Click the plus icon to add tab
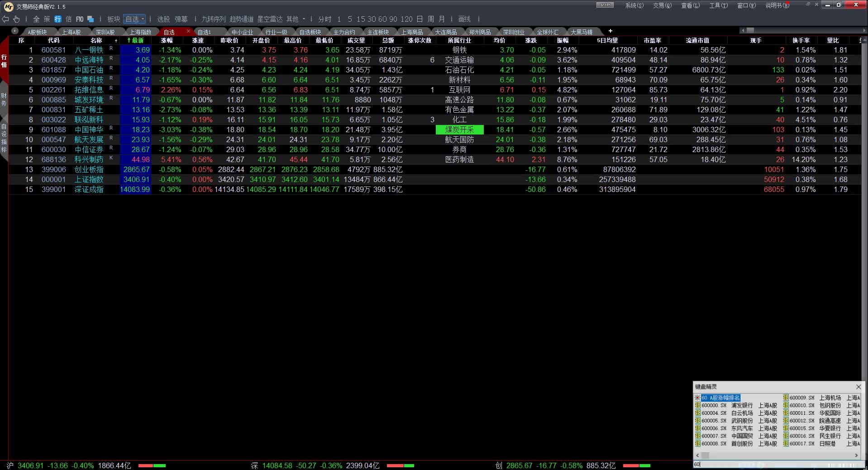Screen dimensions: 868x470 610,31
